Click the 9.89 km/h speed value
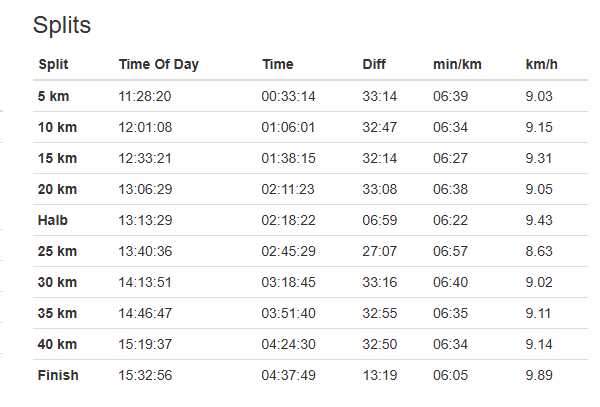The height and width of the screenshot is (407, 600). (x=539, y=376)
